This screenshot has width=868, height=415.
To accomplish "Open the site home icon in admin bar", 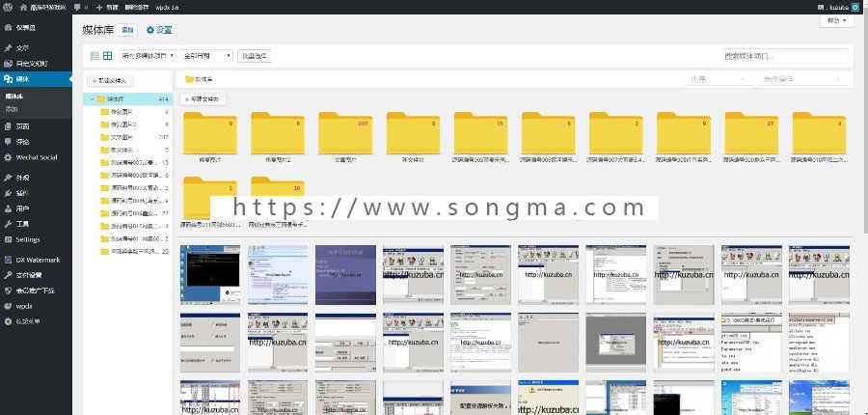I will coord(23,7).
